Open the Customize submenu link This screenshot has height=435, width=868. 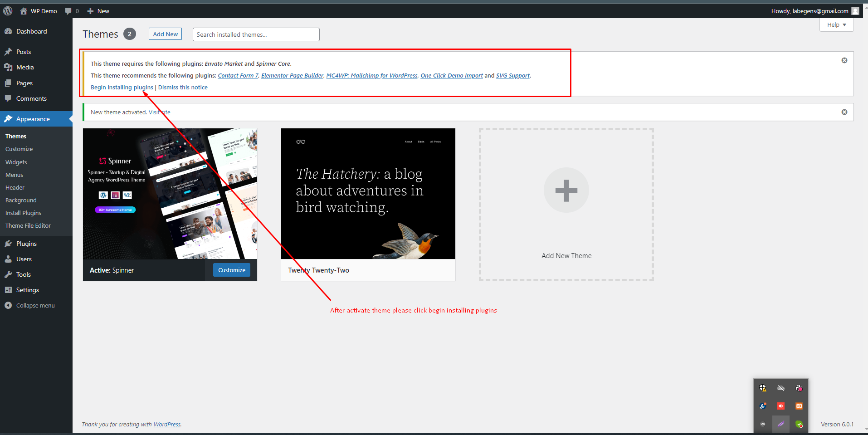tap(19, 149)
